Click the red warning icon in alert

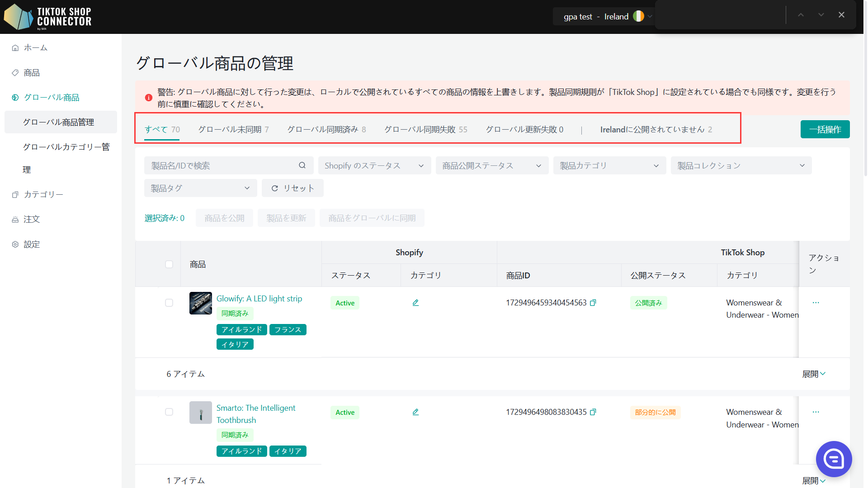[x=148, y=98]
